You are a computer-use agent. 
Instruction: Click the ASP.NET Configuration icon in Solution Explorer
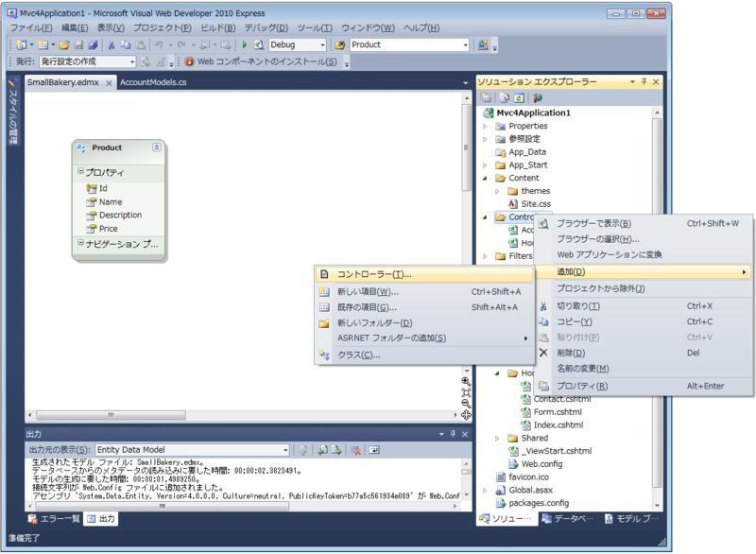(538, 98)
